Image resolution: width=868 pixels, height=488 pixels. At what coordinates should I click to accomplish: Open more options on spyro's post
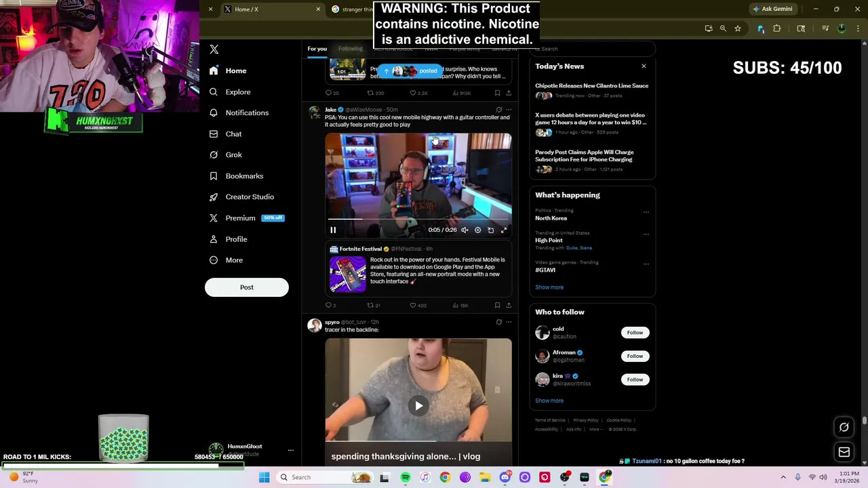pyautogui.click(x=509, y=322)
